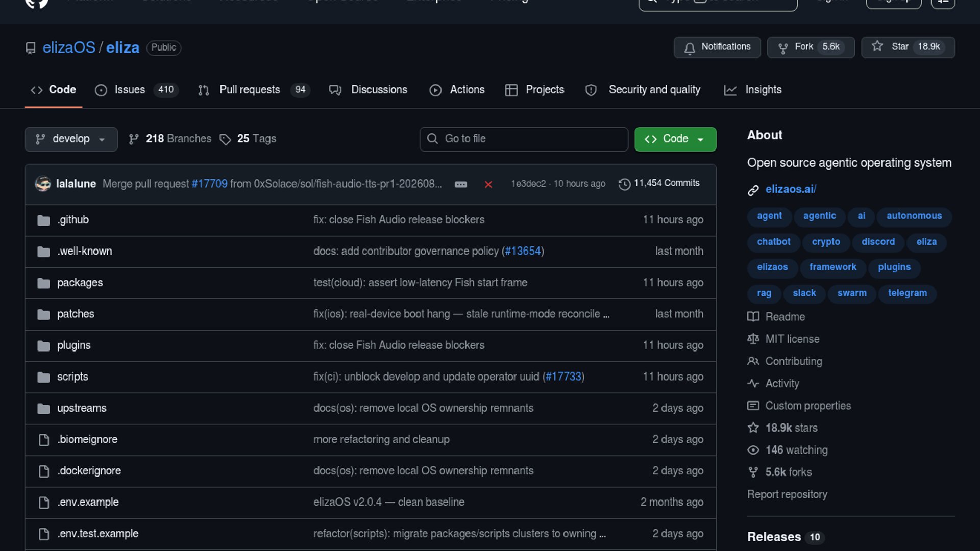The width and height of the screenshot is (980, 551).
Task: Open the Notifications bell button
Action: [x=717, y=47]
